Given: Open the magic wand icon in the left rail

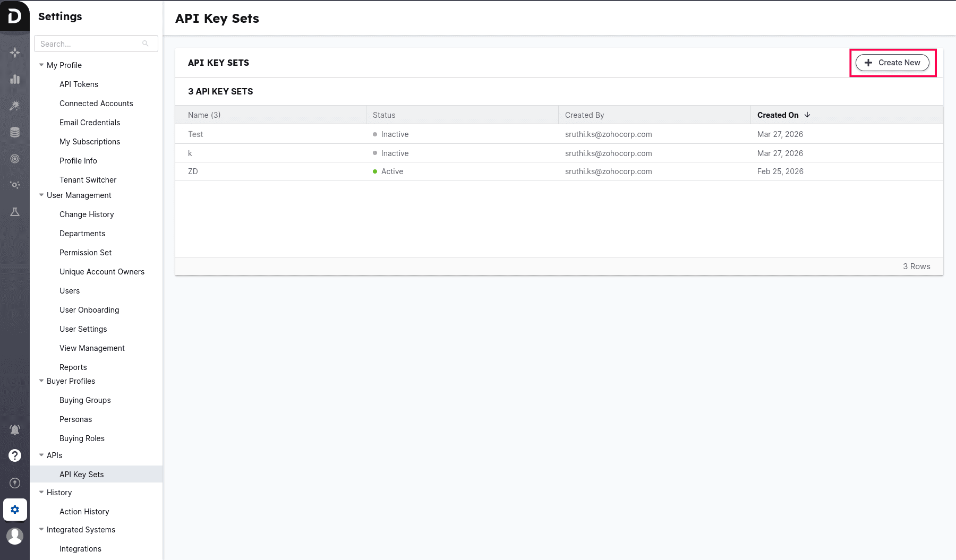Looking at the screenshot, I should coord(15,106).
